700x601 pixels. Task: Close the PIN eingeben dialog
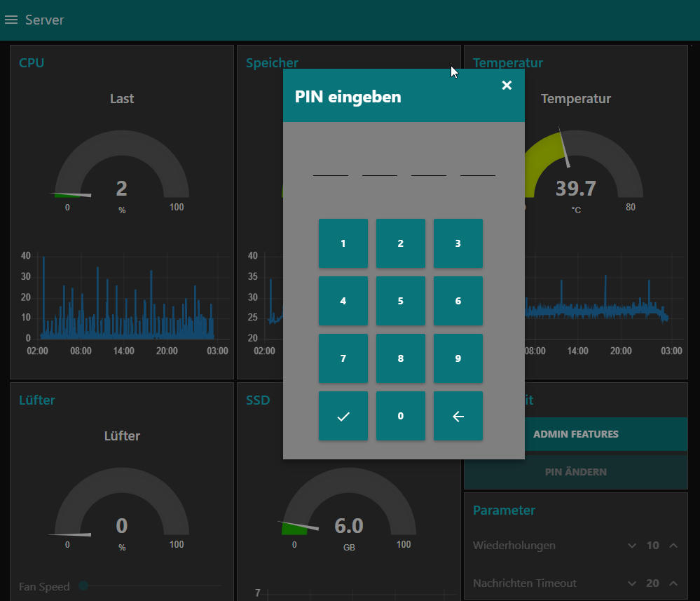(x=507, y=85)
